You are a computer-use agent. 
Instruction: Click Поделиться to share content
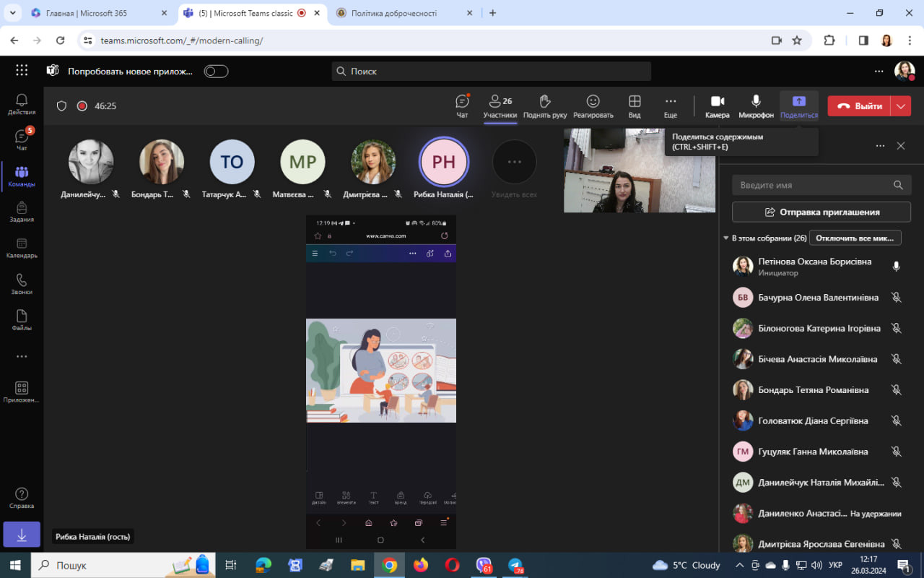(799, 106)
